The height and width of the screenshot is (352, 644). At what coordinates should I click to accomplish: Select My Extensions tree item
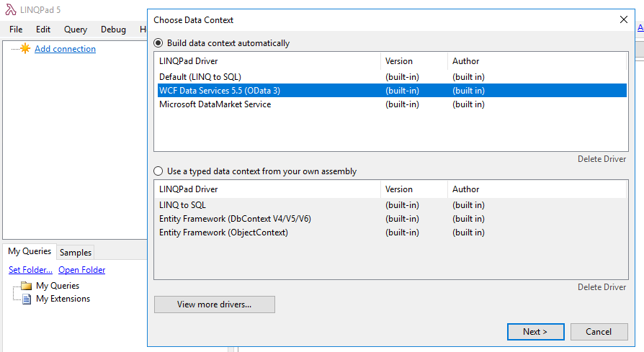click(63, 299)
